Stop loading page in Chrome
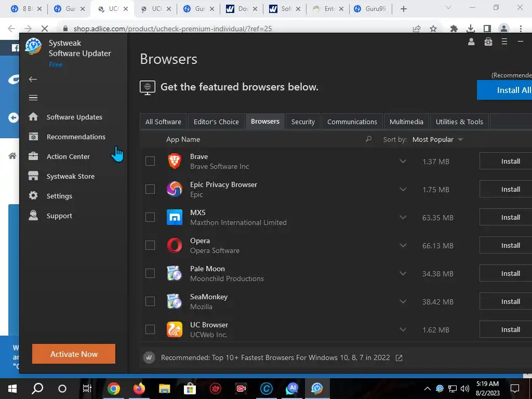This screenshot has width=532, height=399. click(45, 29)
